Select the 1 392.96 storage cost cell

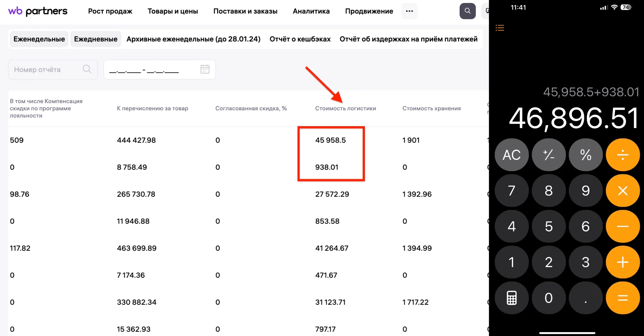[x=417, y=194]
